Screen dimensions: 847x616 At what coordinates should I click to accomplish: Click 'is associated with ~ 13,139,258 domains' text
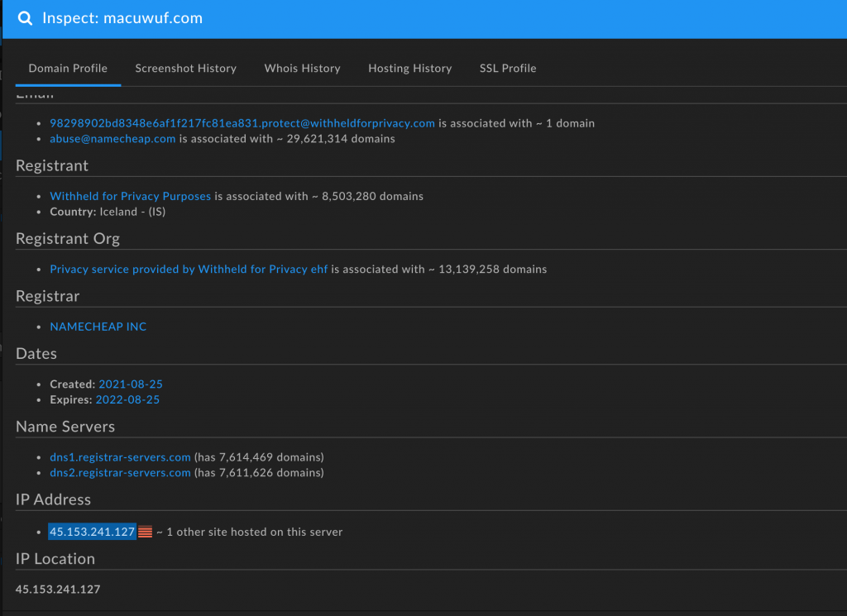[x=439, y=269]
